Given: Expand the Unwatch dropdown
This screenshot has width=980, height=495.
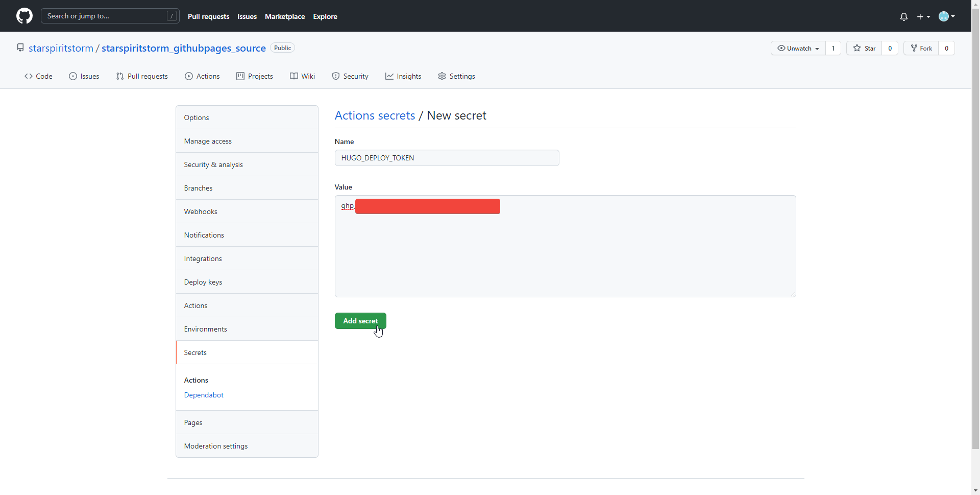Looking at the screenshot, I should coord(798,48).
